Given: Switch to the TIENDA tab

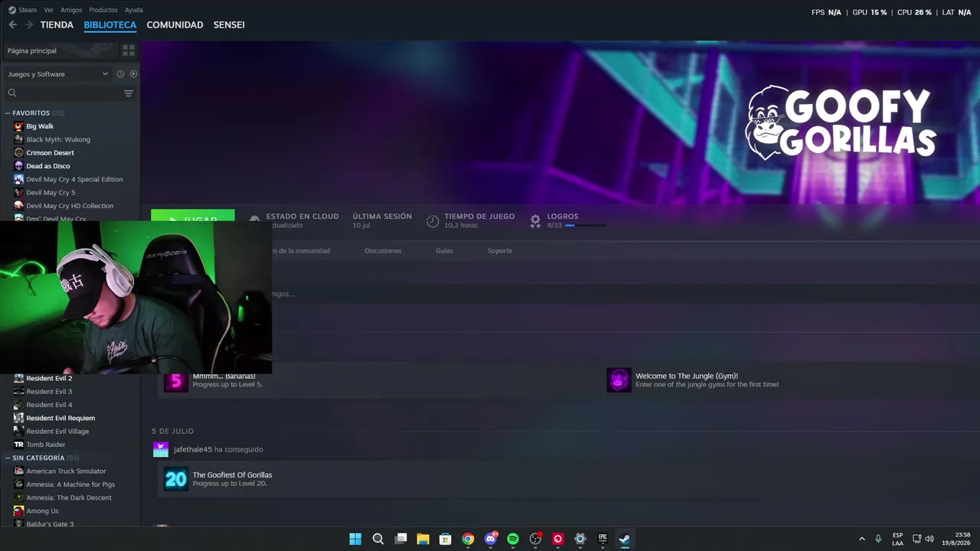Looking at the screenshot, I should point(57,25).
